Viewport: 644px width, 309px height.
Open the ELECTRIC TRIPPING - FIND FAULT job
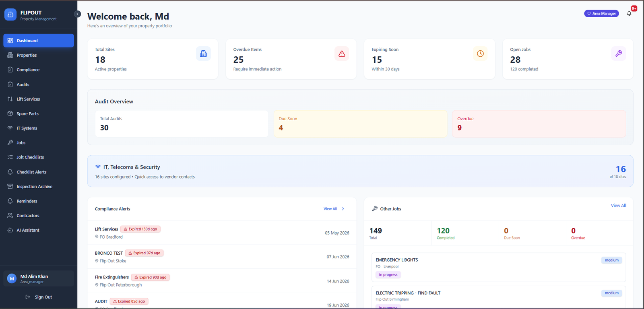[x=499, y=298]
